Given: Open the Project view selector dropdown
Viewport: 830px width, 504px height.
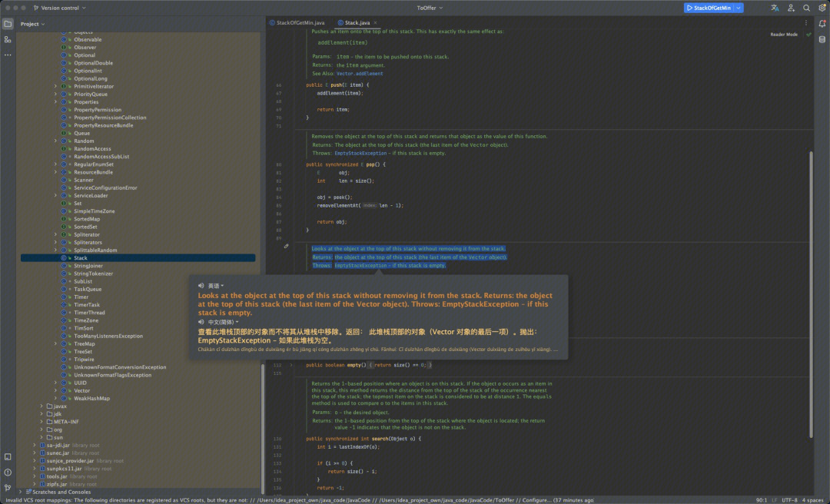Looking at the screenshot, I should point(33,24).
